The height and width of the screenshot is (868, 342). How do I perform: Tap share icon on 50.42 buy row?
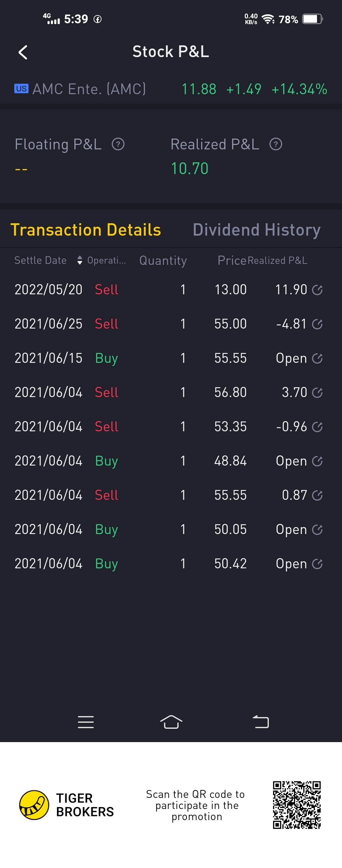tap(317, 564)
